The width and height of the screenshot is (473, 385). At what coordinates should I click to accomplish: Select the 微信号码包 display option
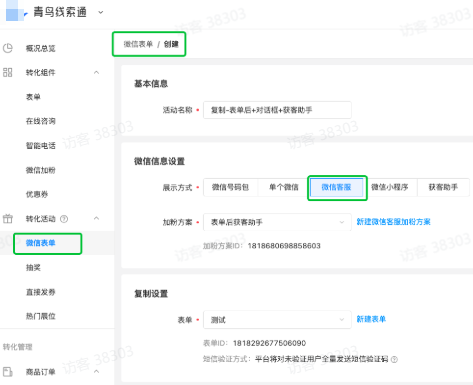(230, 187)
